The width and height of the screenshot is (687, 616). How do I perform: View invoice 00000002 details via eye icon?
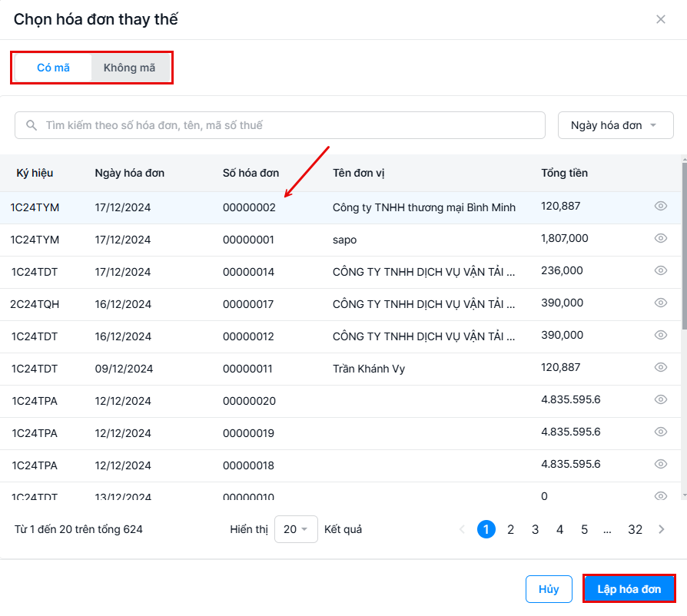click(660, 207)
